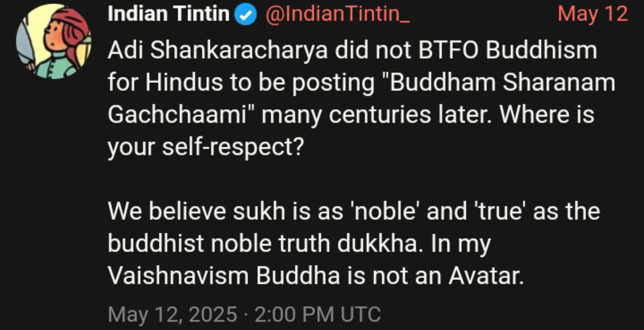Click the question your self-respect?
Viewport: 644px width, 330px height.
[206, 147]
